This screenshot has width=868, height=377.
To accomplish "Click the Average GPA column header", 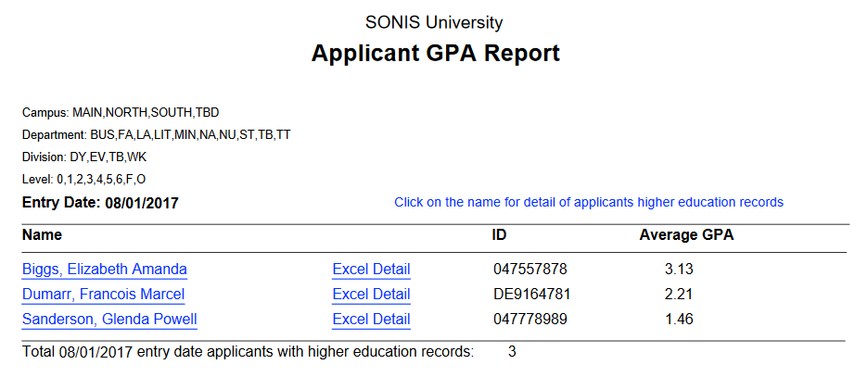I will point(686,235).
